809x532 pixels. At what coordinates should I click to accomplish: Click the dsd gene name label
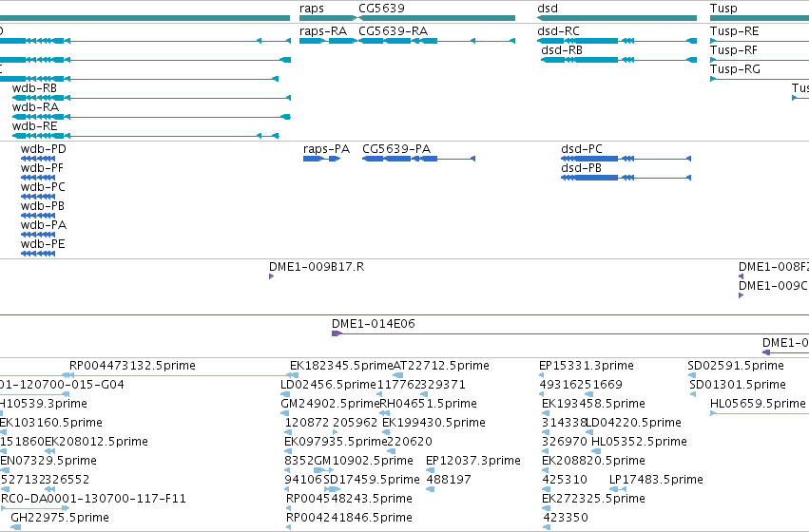pyautogui.click(x=548, y=9)
